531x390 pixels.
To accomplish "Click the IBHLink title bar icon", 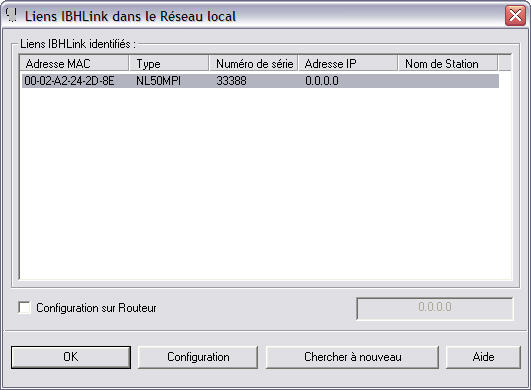I will (12, 15).
